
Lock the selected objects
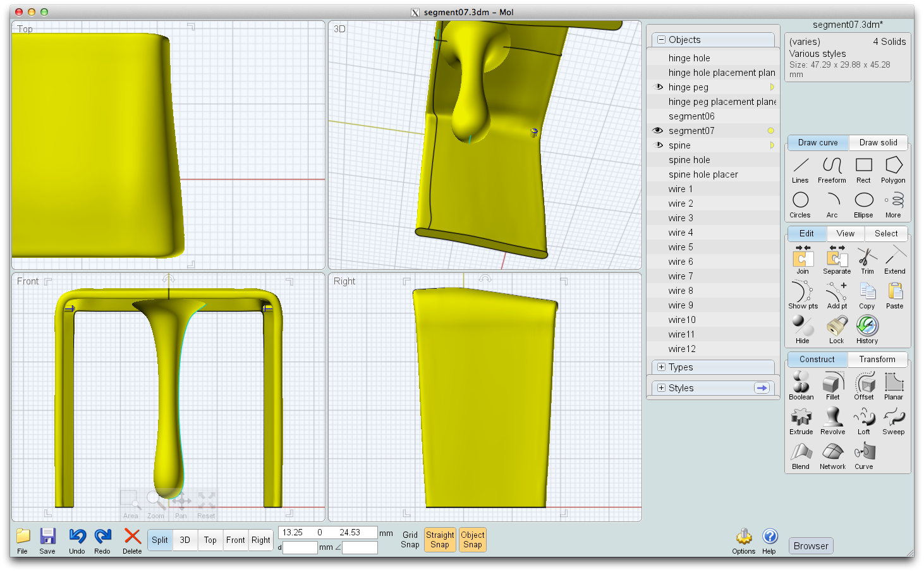click(x=837, y=329)
